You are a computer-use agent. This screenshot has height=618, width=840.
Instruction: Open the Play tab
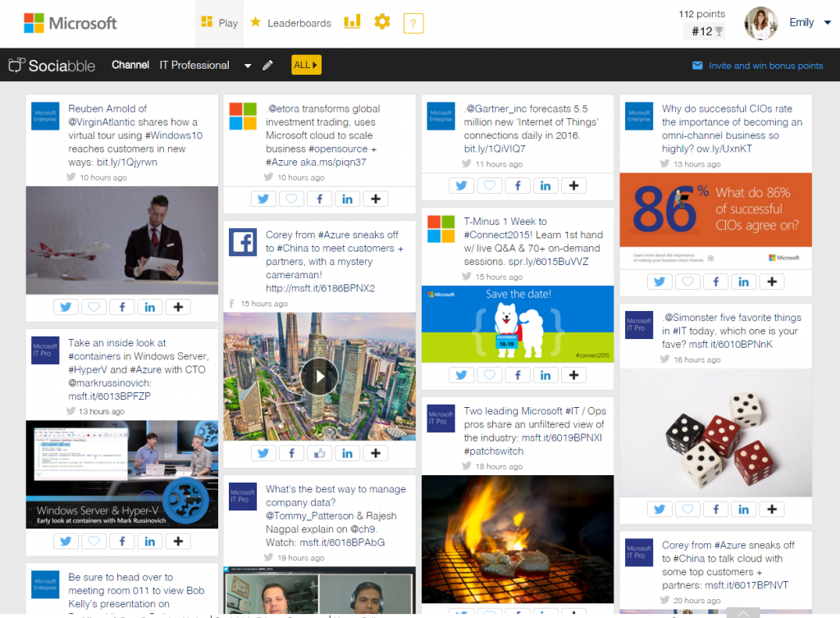click(x=219, y=23)
